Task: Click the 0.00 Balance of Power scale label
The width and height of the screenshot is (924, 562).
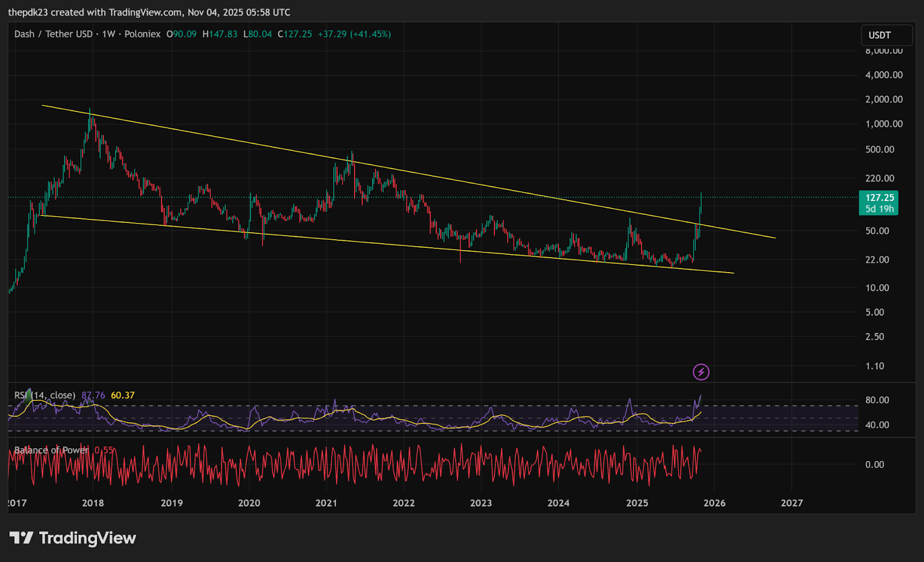Action: (x=874, y=464)
